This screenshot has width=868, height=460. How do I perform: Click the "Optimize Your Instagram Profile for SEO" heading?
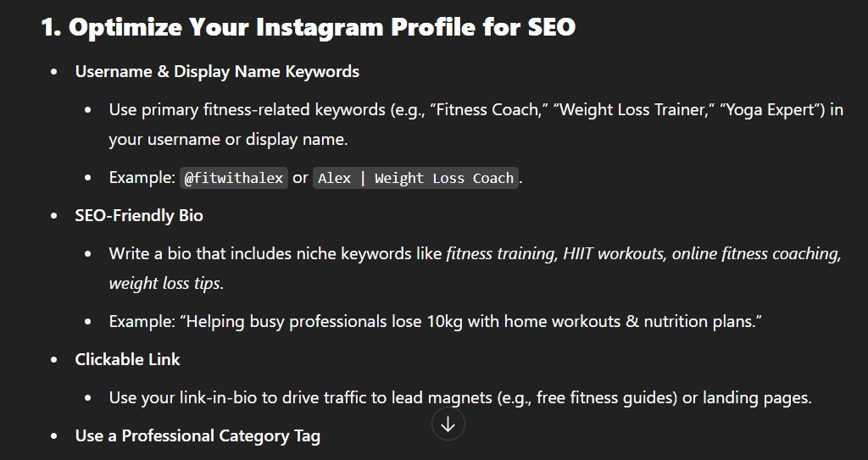point(309,26)
